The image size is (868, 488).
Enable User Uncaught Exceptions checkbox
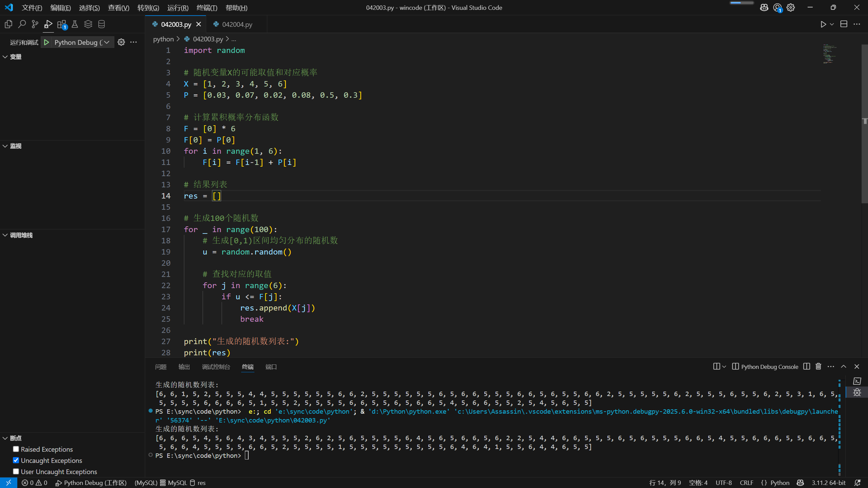(x=16, y=471)
